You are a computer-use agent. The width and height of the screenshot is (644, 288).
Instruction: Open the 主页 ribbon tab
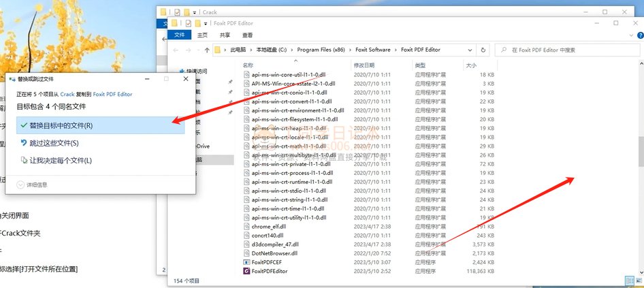202,35
